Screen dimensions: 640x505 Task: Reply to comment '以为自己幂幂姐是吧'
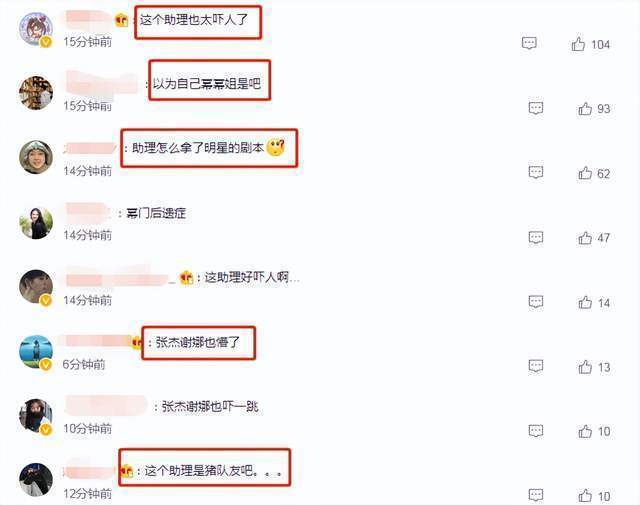536,108
